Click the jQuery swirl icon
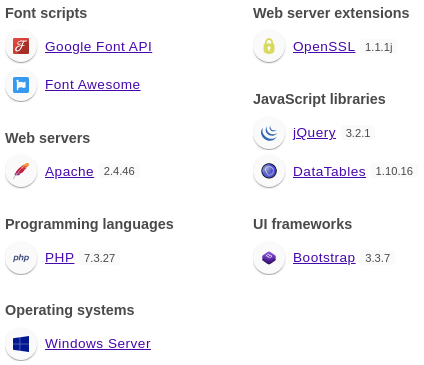 269,133
